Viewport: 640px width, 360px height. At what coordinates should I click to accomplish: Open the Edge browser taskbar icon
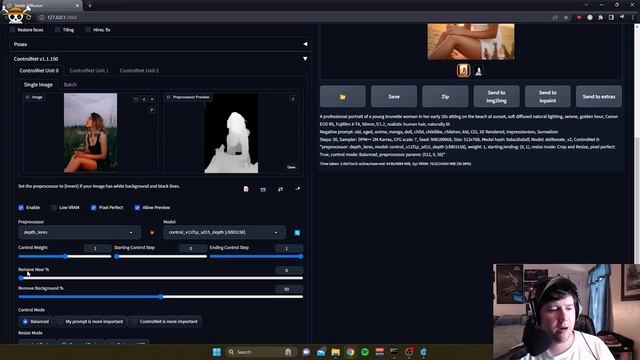[424, 352]
